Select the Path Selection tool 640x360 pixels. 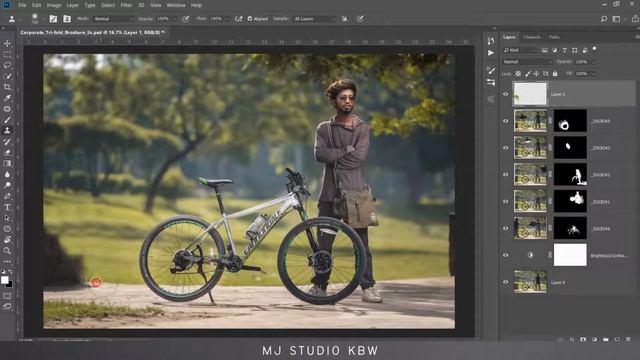click(7, 218)
